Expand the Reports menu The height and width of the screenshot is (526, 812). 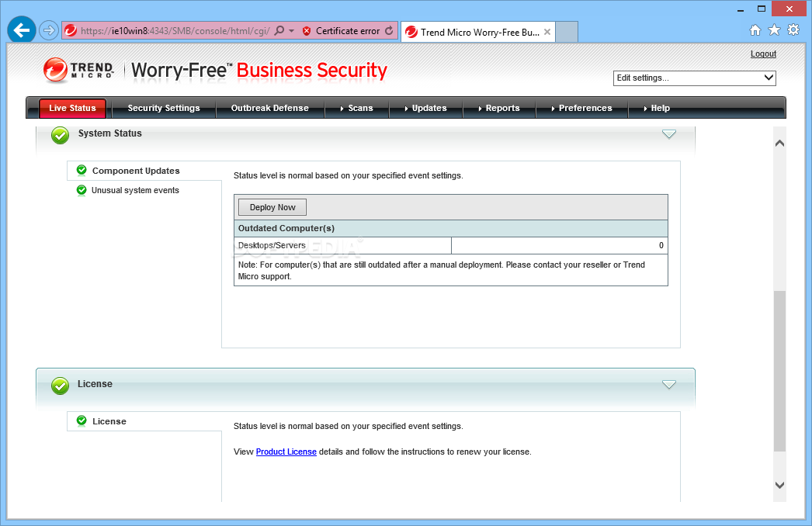coord(499,108)
